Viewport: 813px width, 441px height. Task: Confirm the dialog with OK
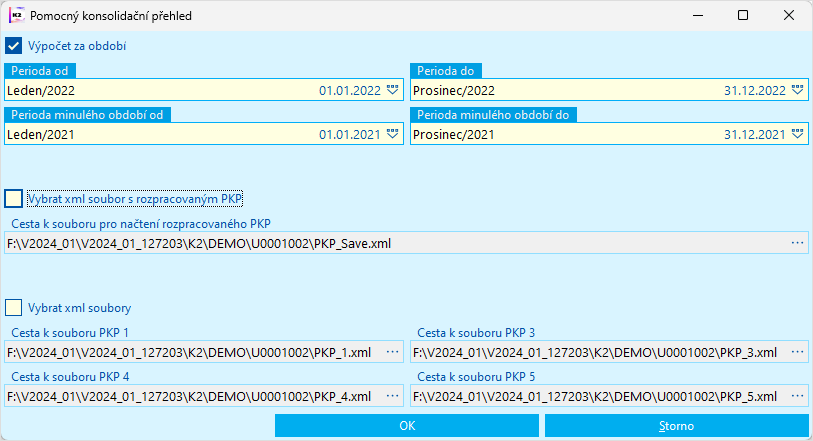407,425
